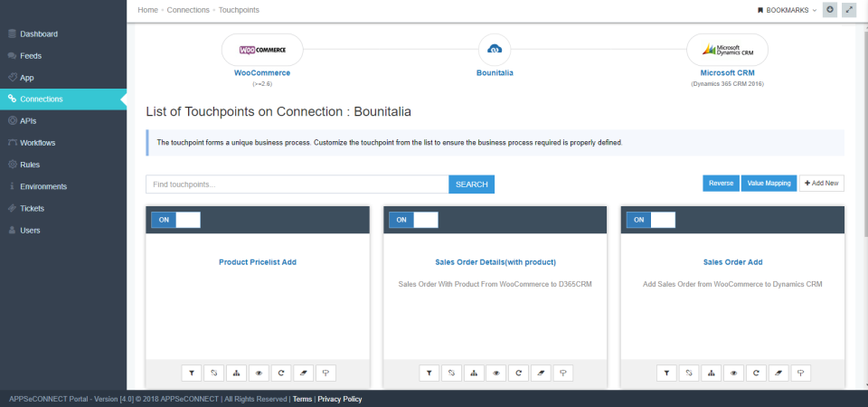Click the eraser icon on Sales Order Details card
This screenshot has height=407, width=868.
click(541, 374)
